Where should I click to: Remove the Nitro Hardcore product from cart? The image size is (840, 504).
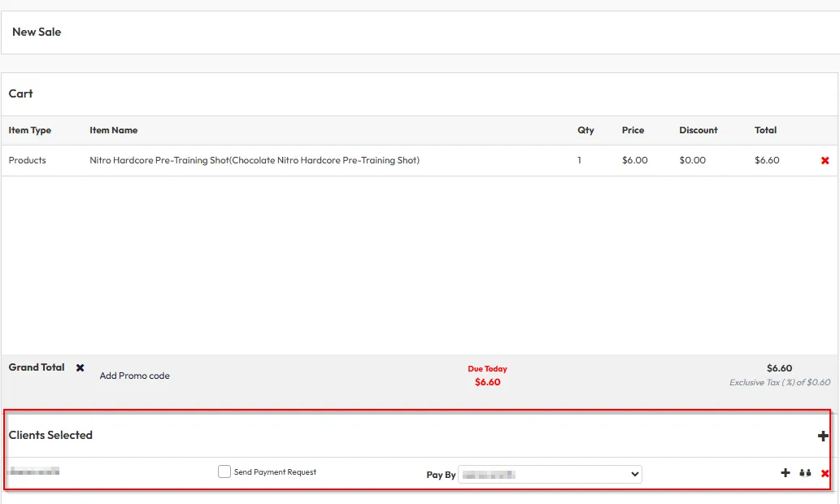[x=825, y=161]
